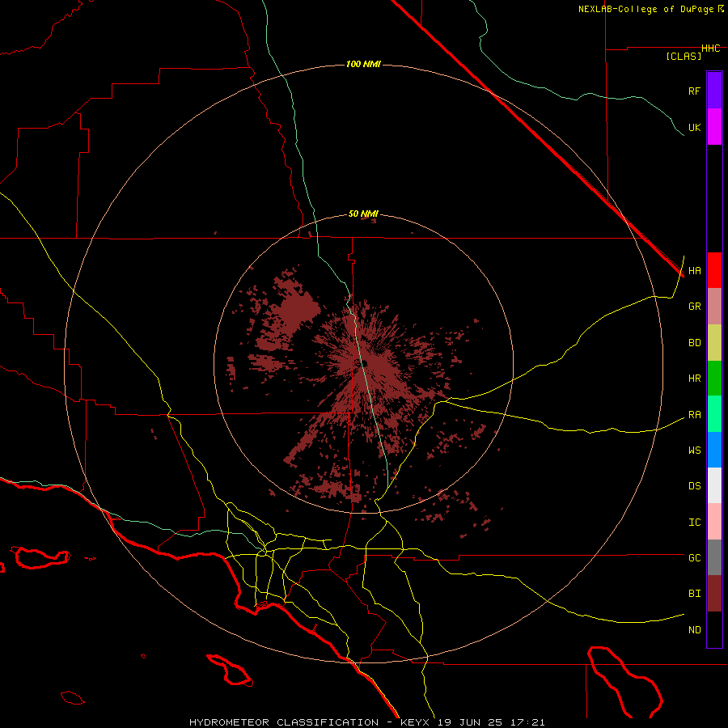Click the GR legend label

694,307
